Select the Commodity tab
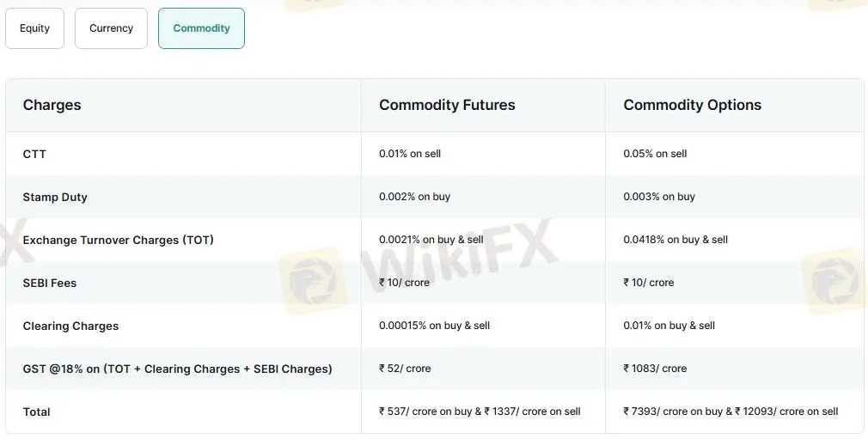 pyautogui.click(x=201, y=28)
